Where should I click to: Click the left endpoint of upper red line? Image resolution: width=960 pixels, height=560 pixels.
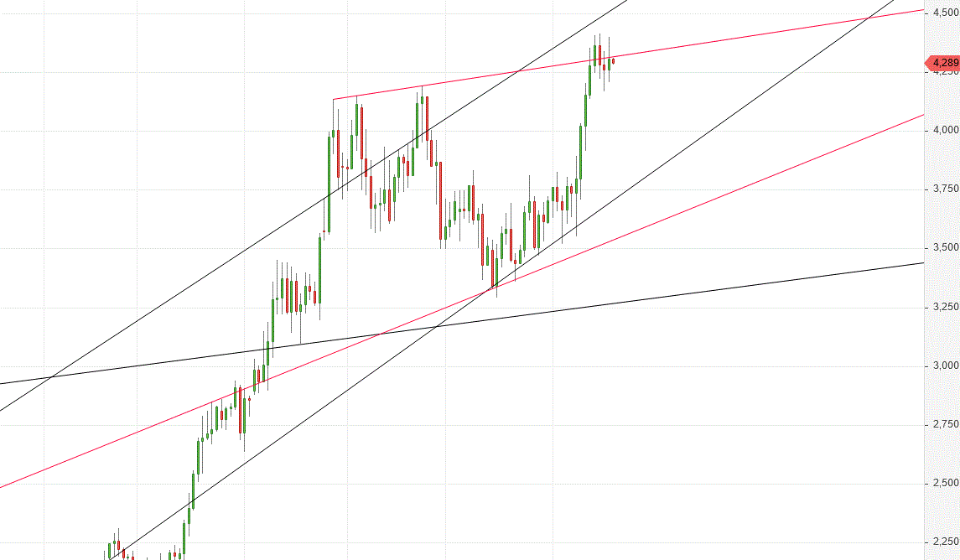pos(333,100)
